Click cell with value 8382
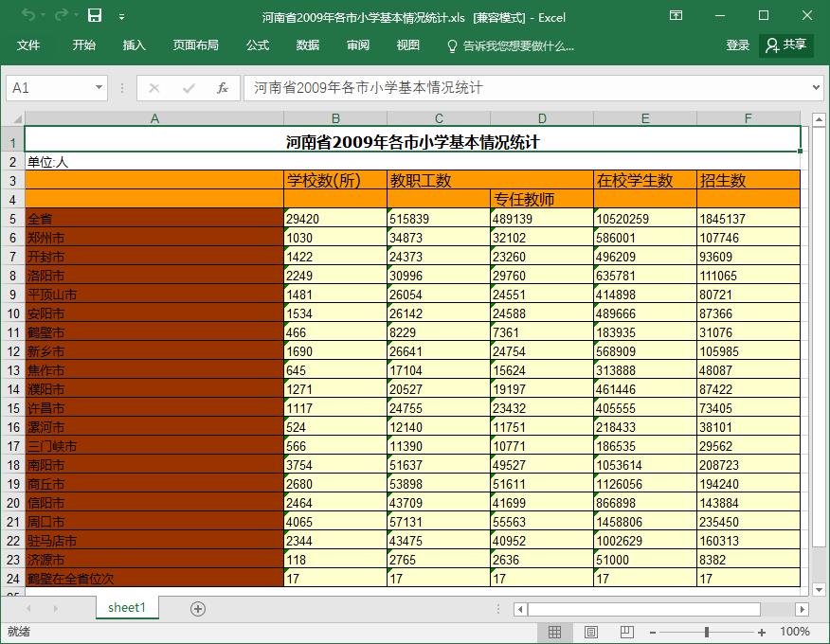 click(x=748, y=560)
